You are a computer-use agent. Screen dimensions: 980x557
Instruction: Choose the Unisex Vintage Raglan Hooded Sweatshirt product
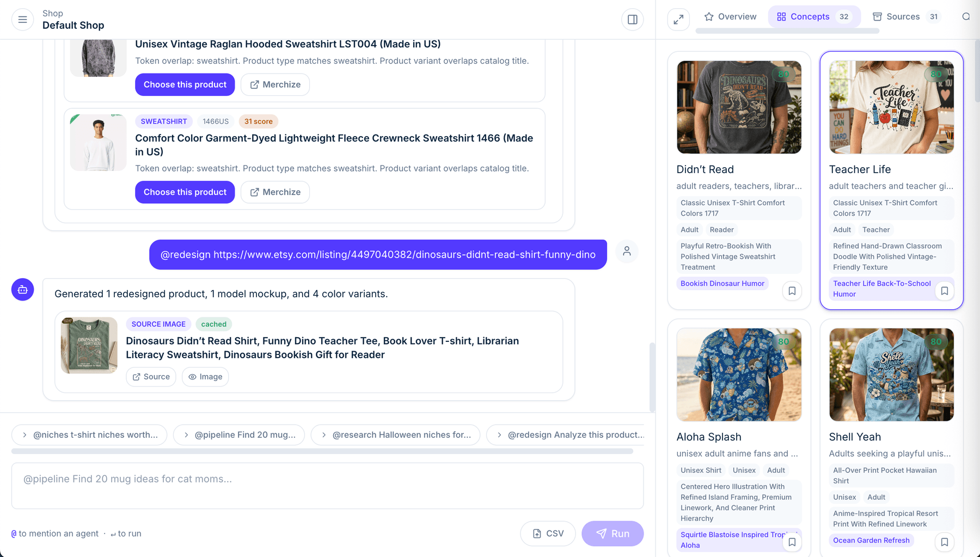coord(185,84)
